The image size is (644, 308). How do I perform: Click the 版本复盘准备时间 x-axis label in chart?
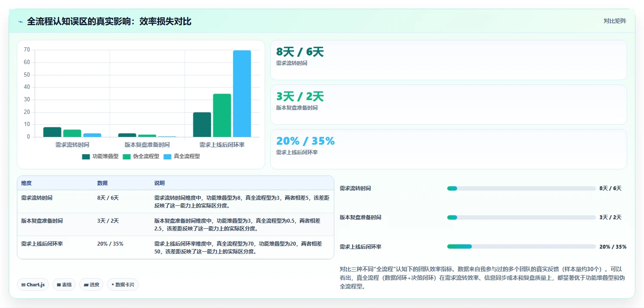tap(147, 145)
